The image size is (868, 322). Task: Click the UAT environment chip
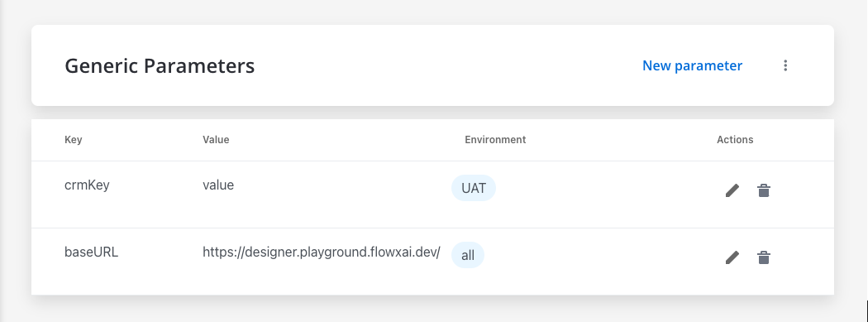(x=474, y=188)
